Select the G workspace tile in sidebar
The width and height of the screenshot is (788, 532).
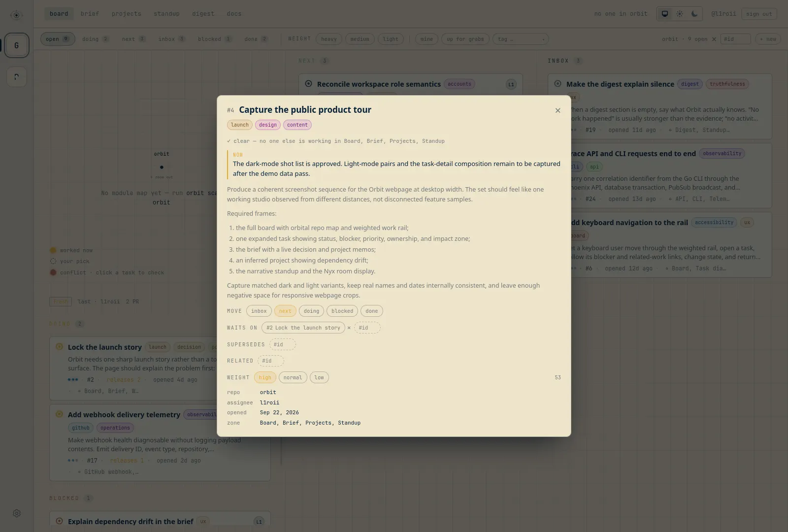[17, 45]
